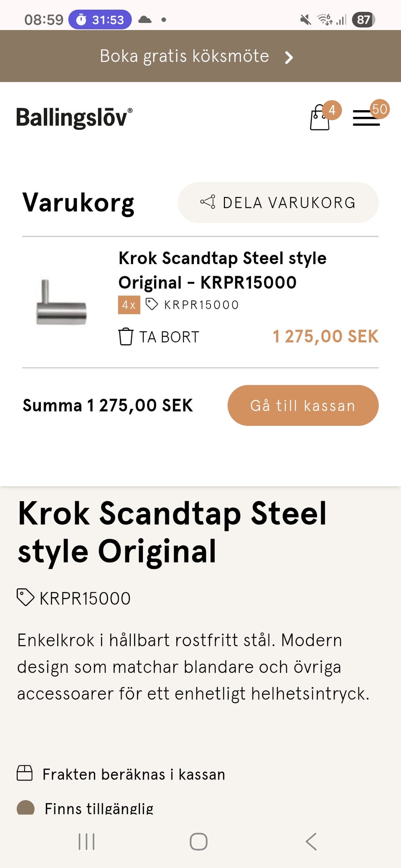This screenshot has height=868, width=401.
Task: Open Krok Scandtap Steel style Original title link
Action: 222,270
